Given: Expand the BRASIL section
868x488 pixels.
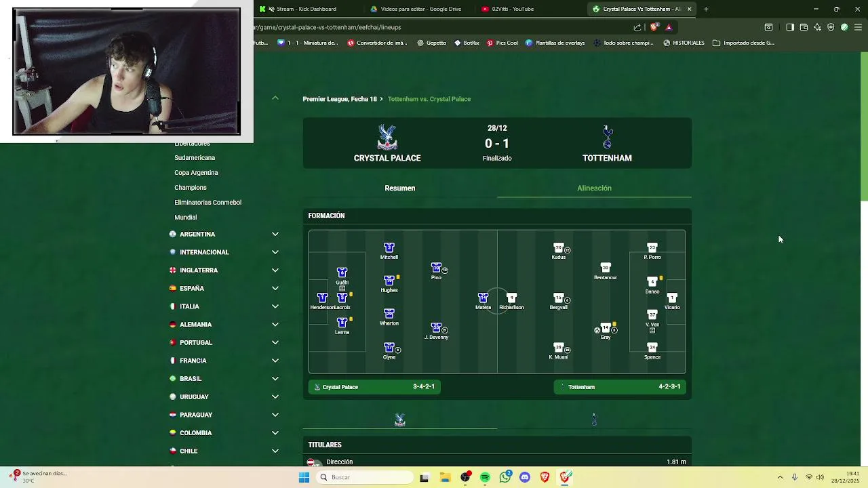Looking at the screenshot, I should tap(275, 378).
